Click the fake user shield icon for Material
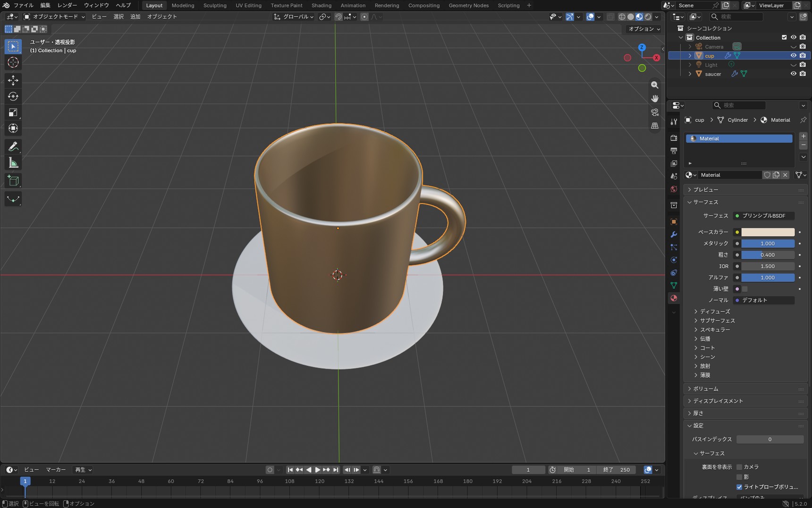Image resolution: width=812 pixels, height=508 pixels. coord(767,175)
